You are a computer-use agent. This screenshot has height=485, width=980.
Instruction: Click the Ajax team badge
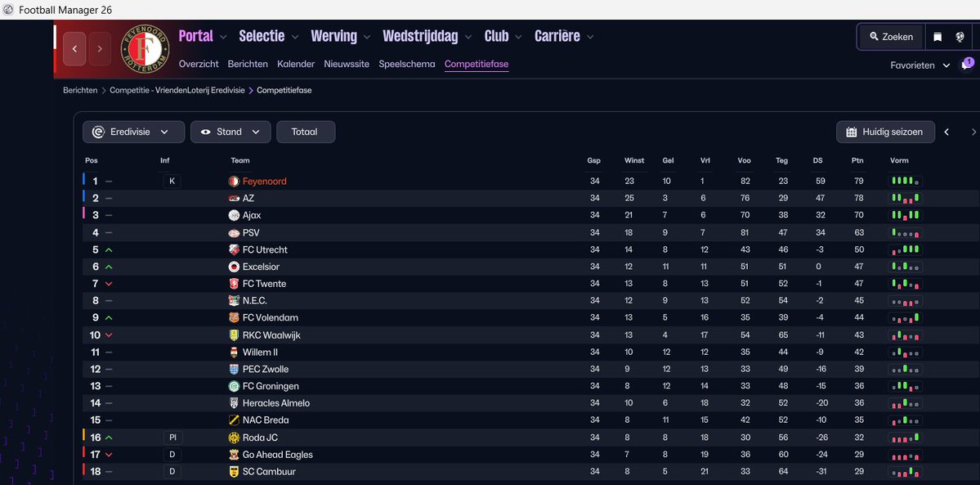point(234,215)
